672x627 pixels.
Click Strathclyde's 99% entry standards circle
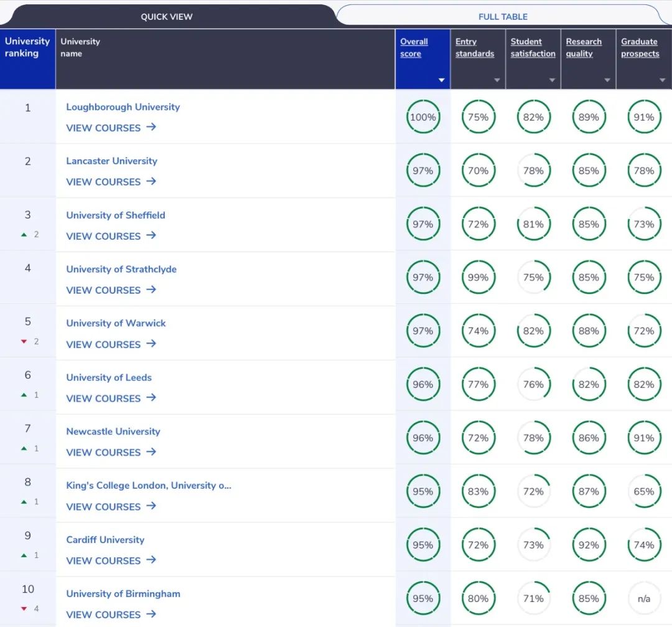(478, 277)
